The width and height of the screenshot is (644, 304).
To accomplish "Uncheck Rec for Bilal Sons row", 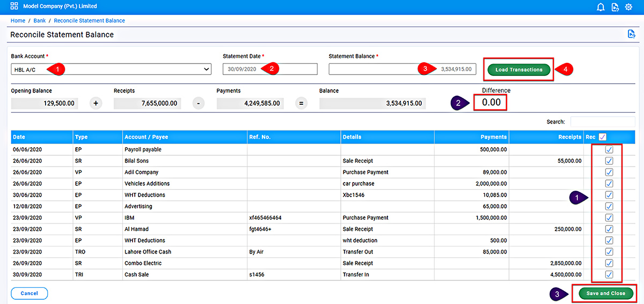I will pos(609,161).
